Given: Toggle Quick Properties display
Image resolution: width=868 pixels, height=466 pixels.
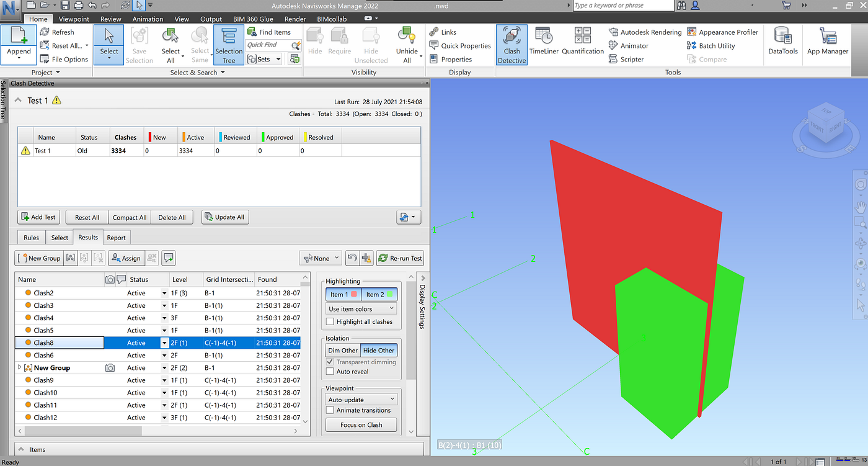Looking at the screenshot, I should coord(460,46).
